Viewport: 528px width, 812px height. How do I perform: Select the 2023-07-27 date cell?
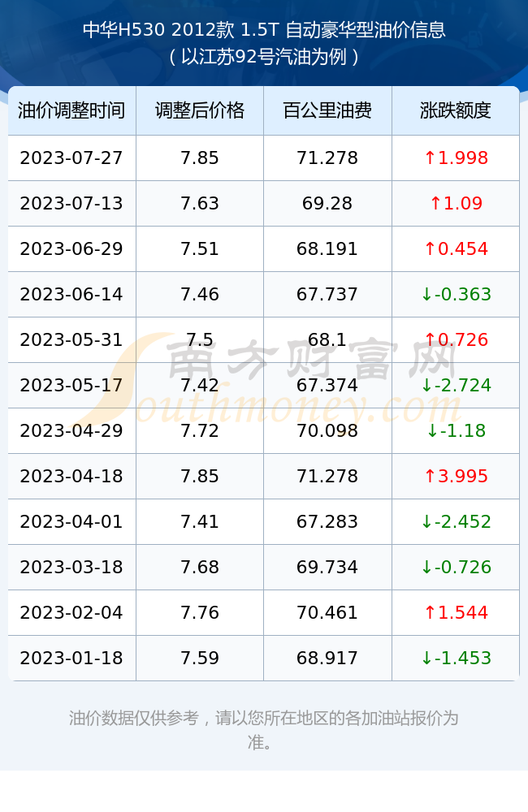(x=71, y=158)
